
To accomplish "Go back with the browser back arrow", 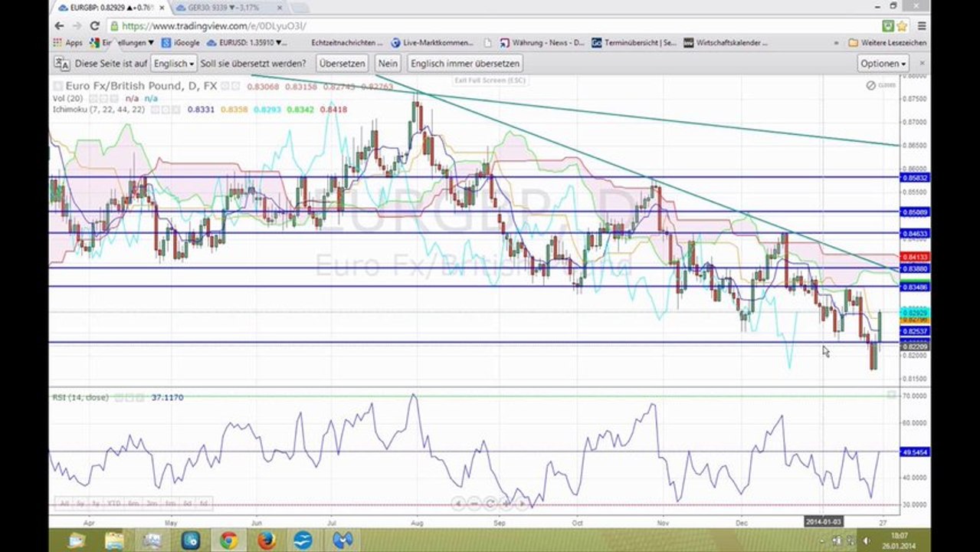I will click(x=59, y=25).
